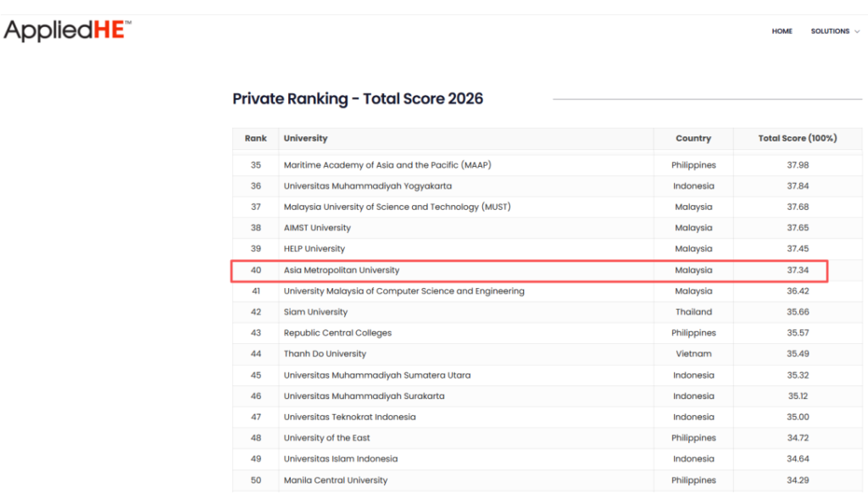Click HELP University entry

(x=314, y=249)
